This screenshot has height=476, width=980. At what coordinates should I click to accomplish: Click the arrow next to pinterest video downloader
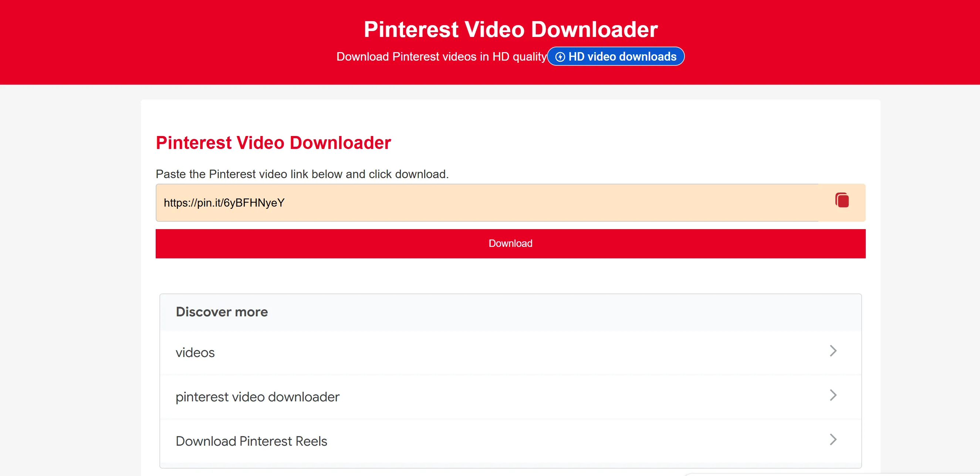pyautogui.click(x=833, y=395)
